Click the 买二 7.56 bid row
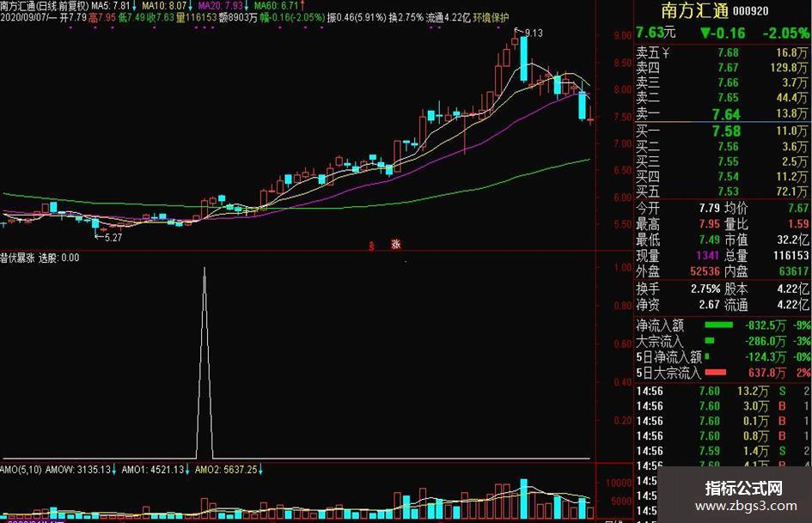Image resolution: width=812 pixels, height=523 pixels. click(x=722, y=147)
